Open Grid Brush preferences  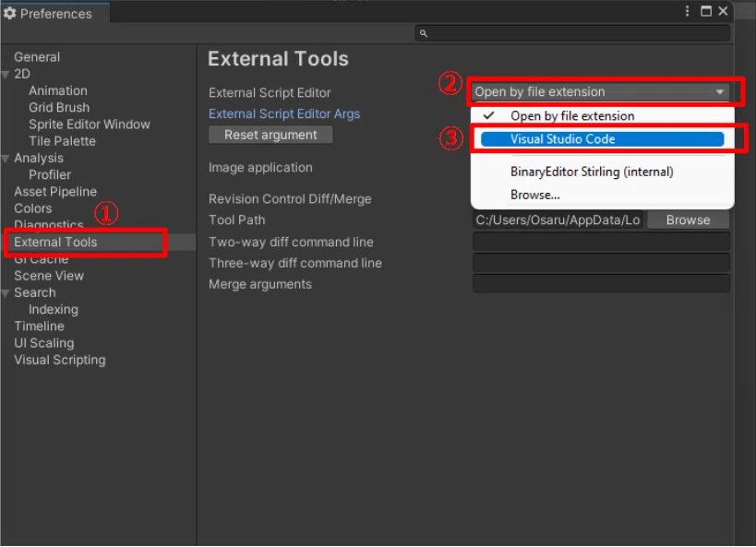coord(59,108)
